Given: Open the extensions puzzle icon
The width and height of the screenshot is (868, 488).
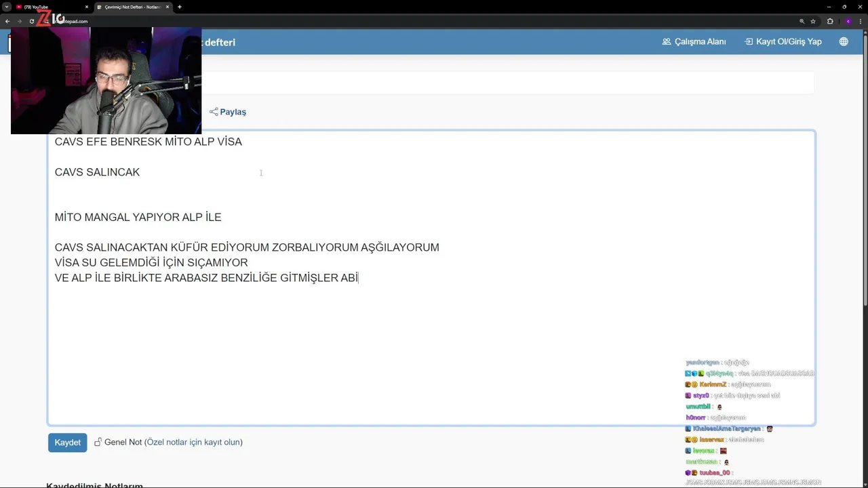Looking at the screenshot, I should click(x=830, y=21).
